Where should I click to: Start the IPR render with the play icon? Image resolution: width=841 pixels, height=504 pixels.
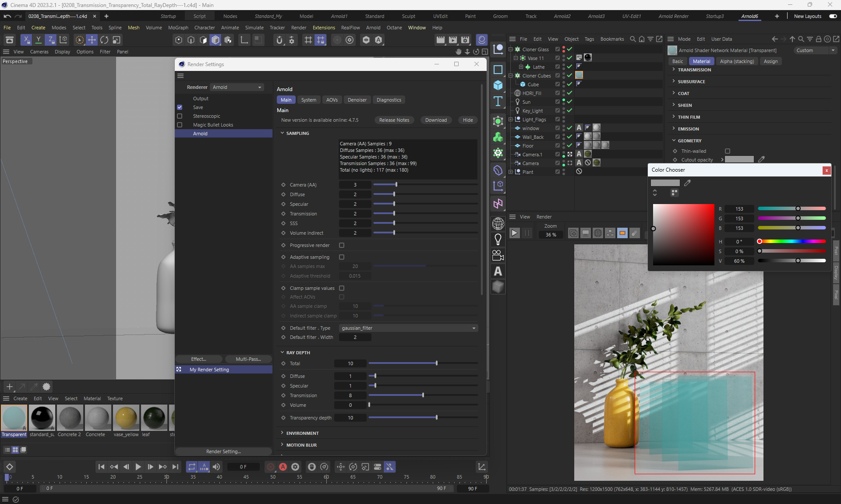[515, 233]
